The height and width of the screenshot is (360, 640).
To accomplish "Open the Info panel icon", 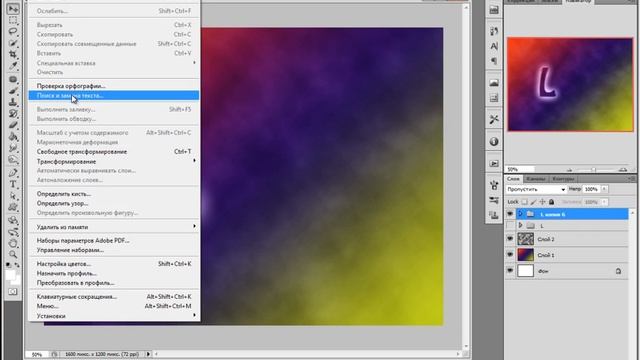I will point(494,142).
